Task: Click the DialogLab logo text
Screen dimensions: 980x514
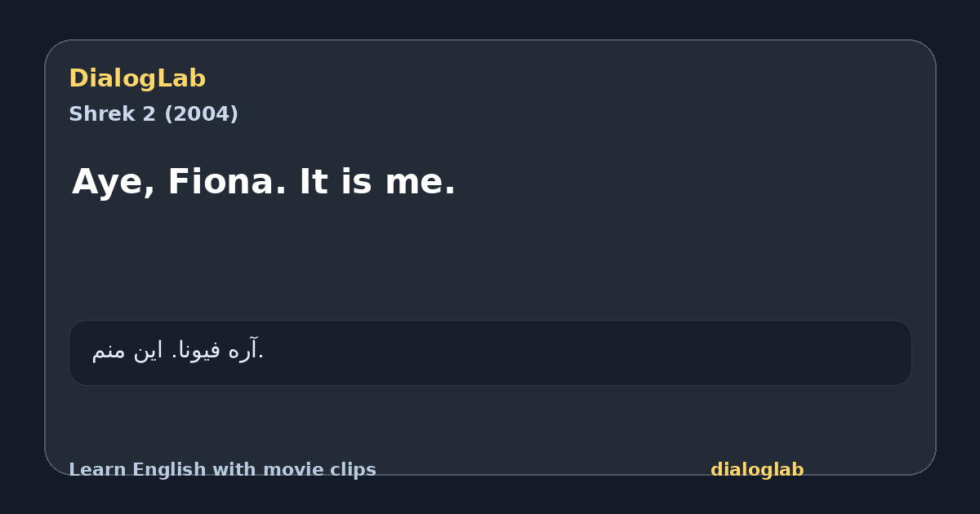Action: [137, 79]
